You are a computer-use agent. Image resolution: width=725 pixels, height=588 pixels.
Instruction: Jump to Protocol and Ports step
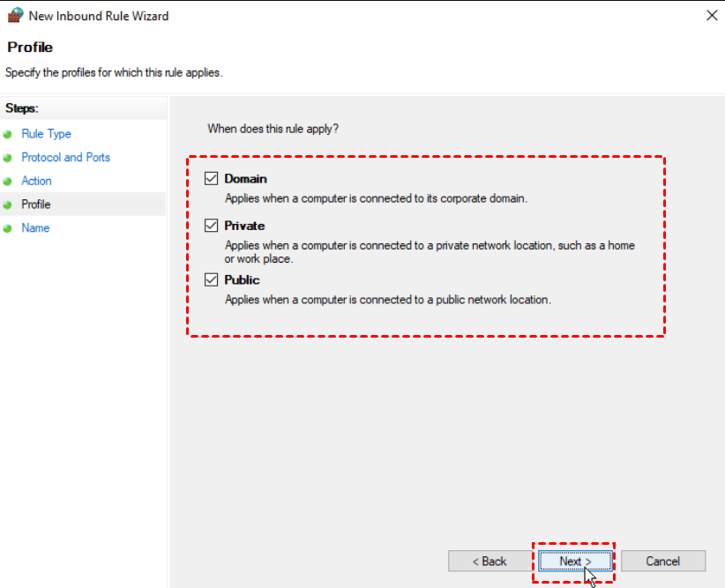pyautogui.click(x=65, y=158)
